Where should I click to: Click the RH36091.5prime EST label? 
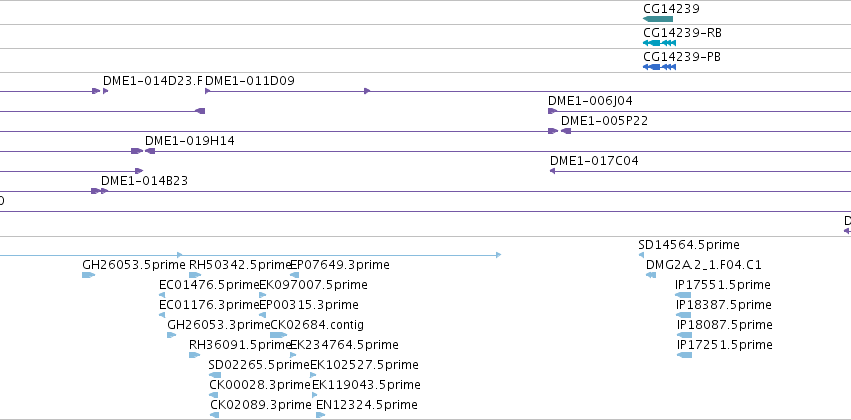(x=240, y=345)
